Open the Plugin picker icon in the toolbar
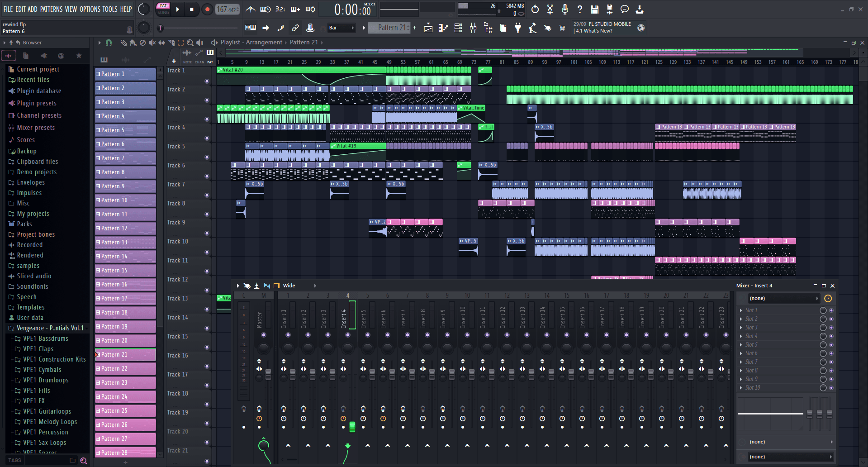The image size is (868, 467). pos(518,28)
